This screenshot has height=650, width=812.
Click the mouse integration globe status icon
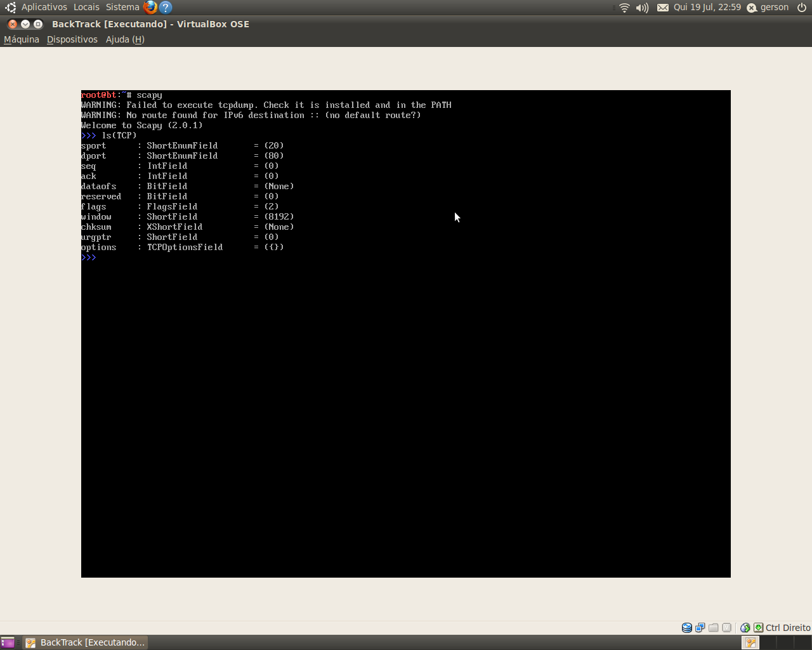pos(745,628)
